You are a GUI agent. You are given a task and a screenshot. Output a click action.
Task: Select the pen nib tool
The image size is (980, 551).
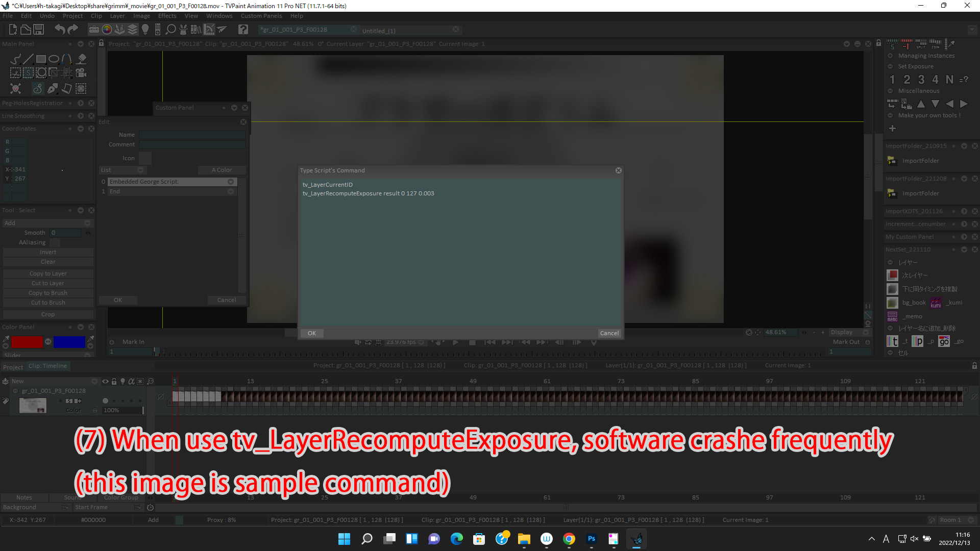tap(53, 88)
